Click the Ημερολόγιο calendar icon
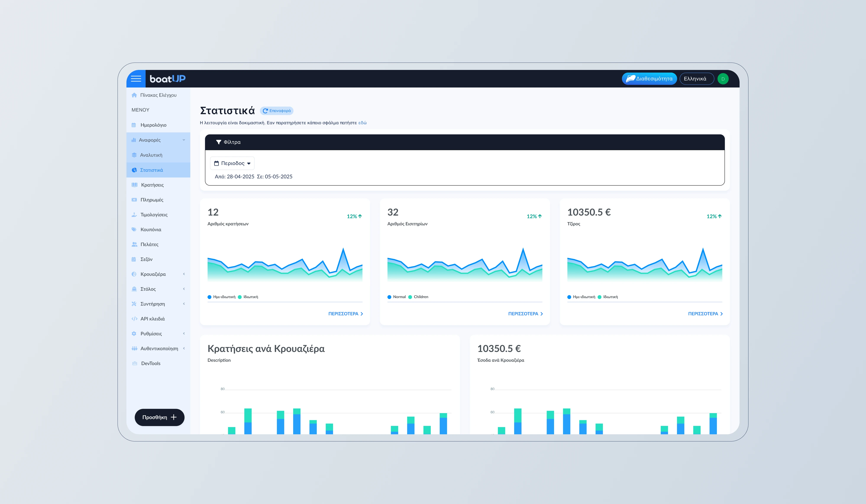The width and height of the screenshot is (866, 504). 134,125
